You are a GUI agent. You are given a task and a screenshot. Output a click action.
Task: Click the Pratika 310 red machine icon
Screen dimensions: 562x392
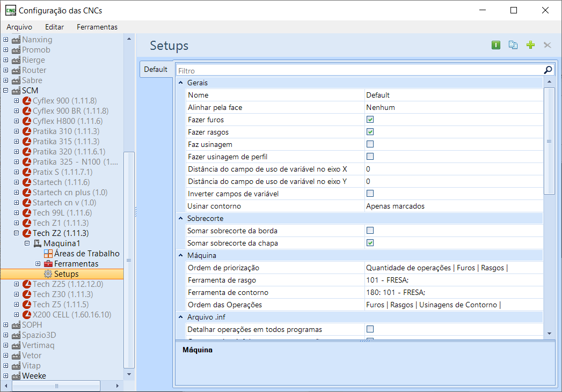click(27, 131)
